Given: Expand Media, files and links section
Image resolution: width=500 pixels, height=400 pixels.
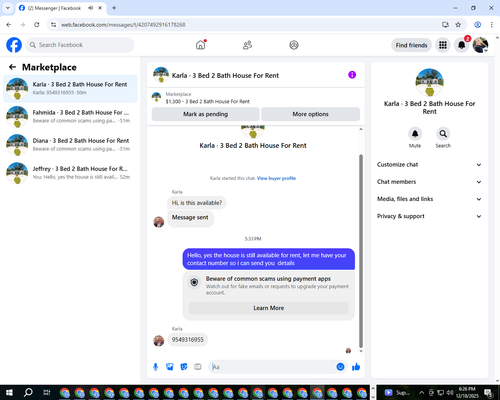Looking at the screenshot, I should click(x=429, y=199).
